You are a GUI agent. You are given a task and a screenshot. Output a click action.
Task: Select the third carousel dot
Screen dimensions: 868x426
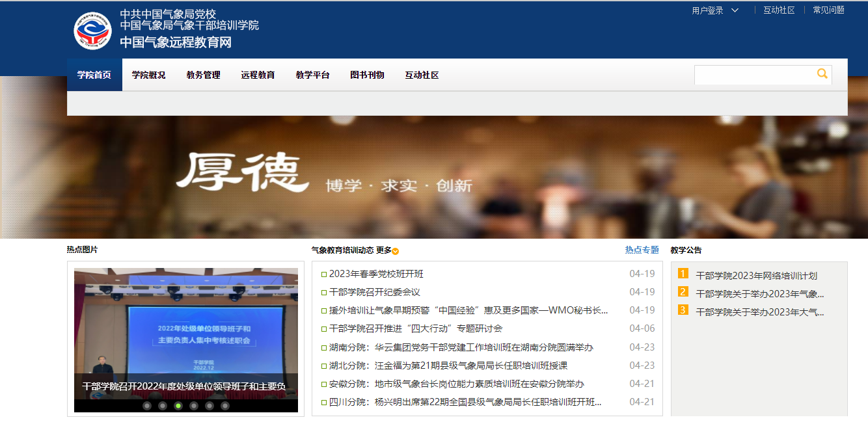tap(177, 405)
